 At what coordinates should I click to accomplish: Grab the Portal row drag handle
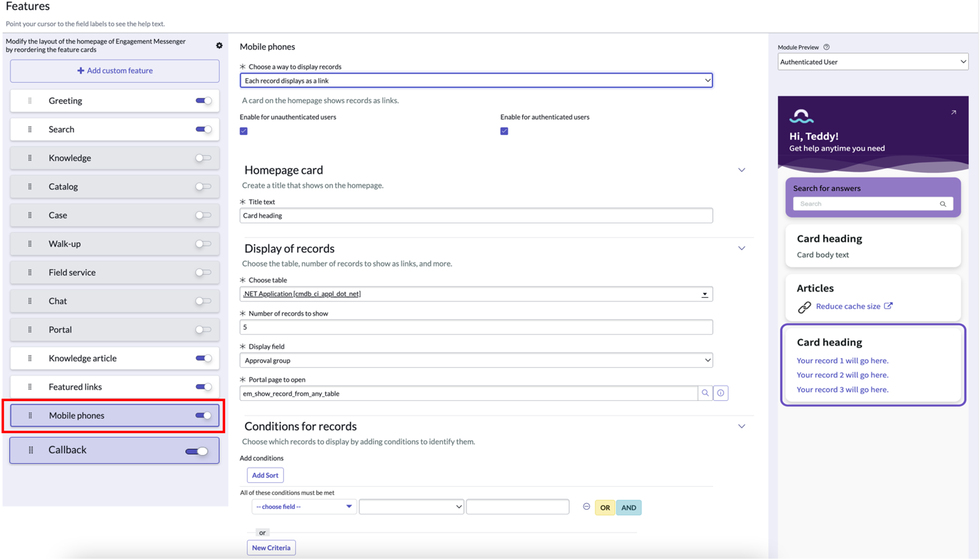(x=30, y=329)
